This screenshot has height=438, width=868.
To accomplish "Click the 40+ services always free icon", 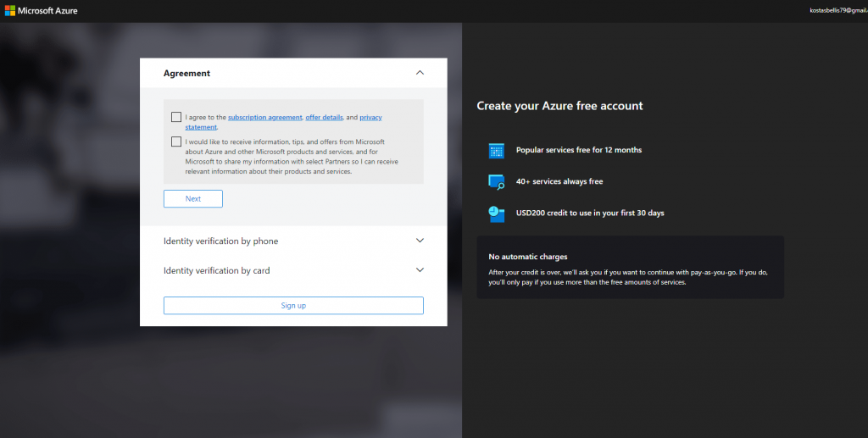I will click(x=497, y=181).
